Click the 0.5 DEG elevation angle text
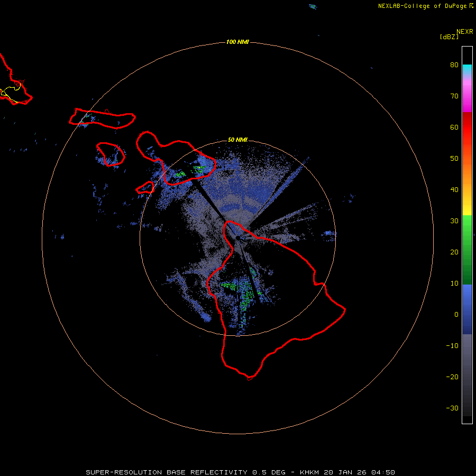Image resolution: width=476 pixels, height=476 pixels. [269, 472]
